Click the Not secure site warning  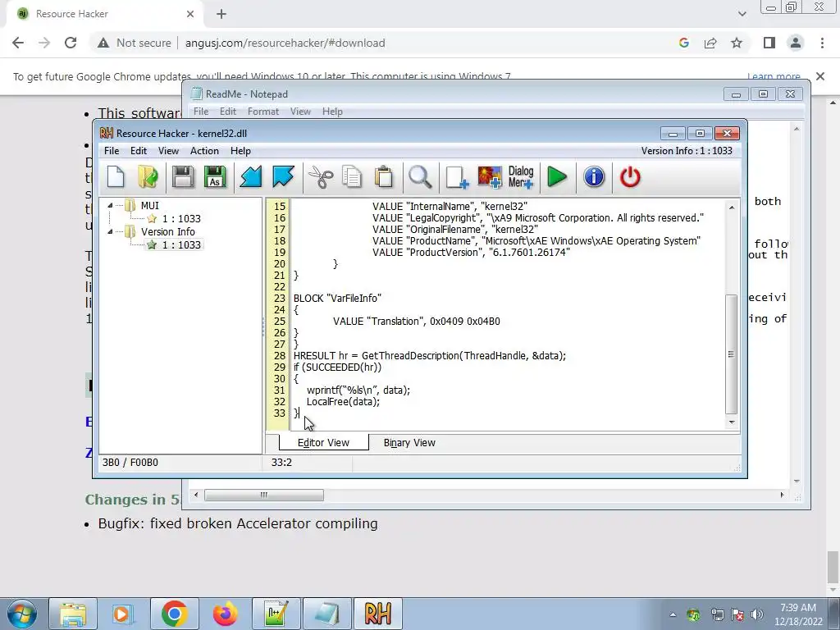pos(134,43)
